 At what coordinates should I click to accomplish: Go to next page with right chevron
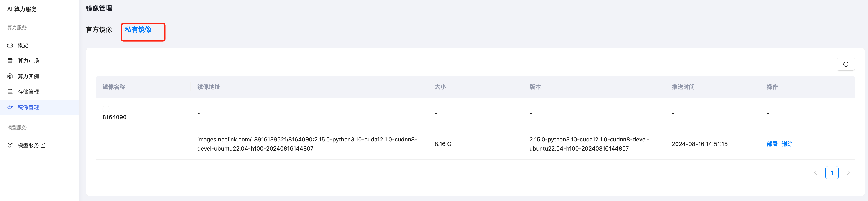[848, 173]
